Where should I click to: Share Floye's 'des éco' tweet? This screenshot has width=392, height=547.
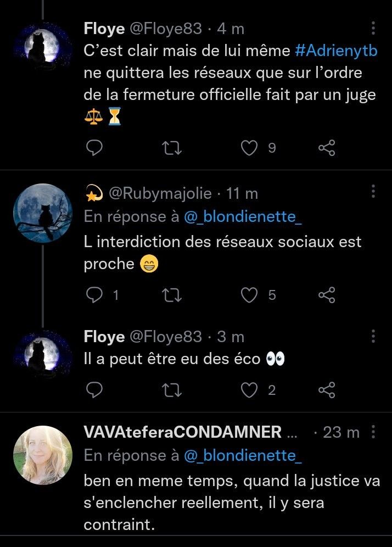coord(327,390)
